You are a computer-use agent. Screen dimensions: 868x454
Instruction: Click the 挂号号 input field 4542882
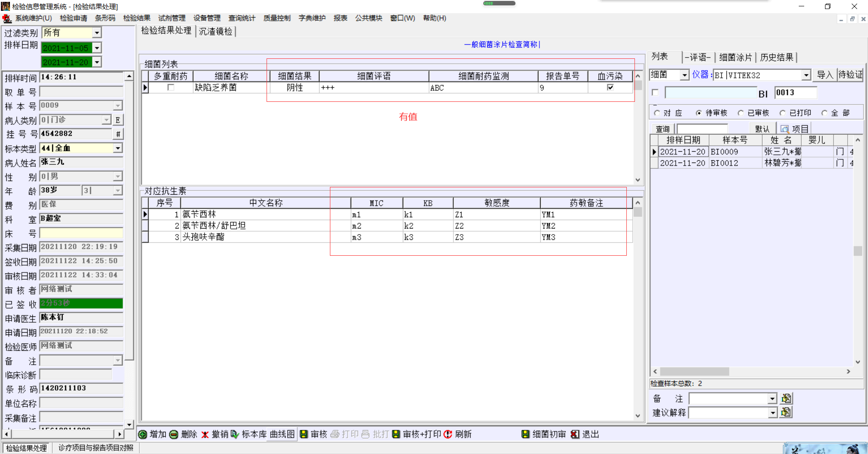tap(76, 134)
